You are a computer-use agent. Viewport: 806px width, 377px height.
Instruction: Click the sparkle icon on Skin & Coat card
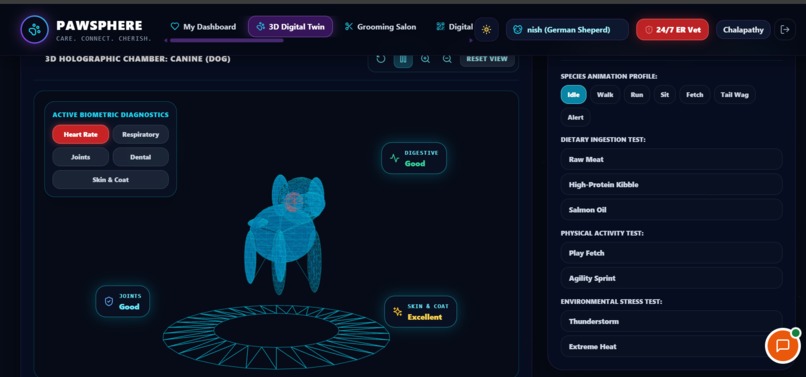(397, 311)
